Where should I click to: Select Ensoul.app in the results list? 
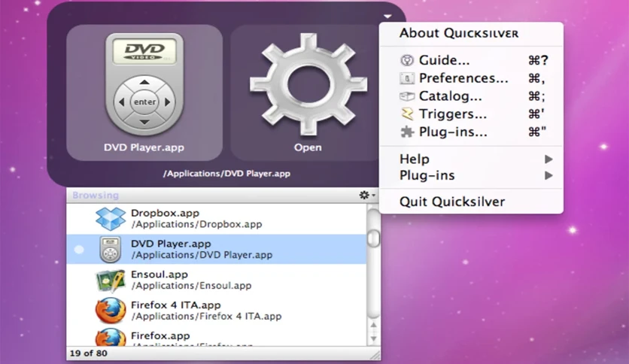pyautogui.click(x=217, y=281)
